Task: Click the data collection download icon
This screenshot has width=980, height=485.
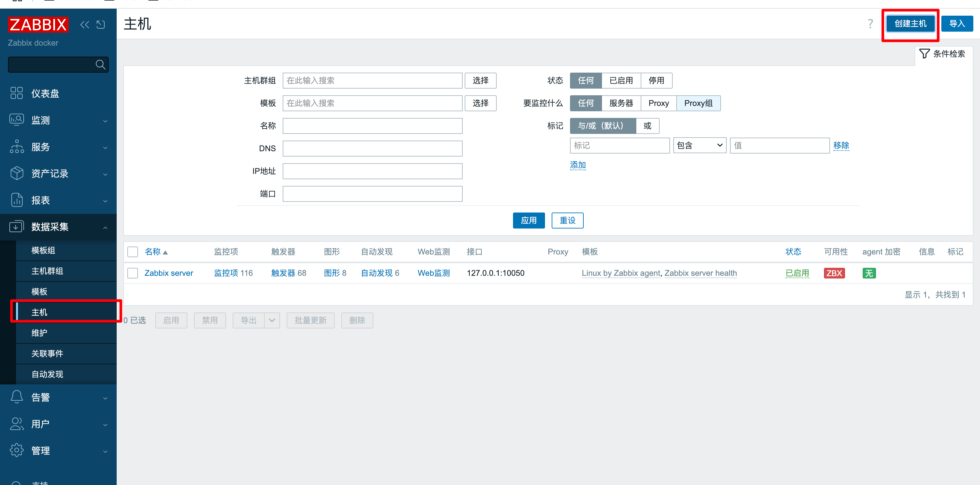Action: tap(16, 227)
